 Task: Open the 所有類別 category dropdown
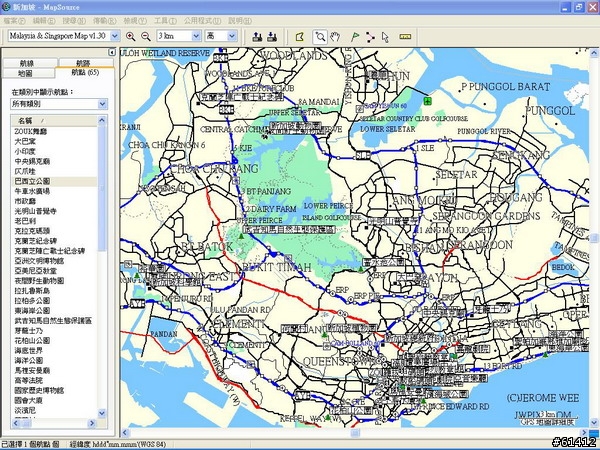tap(102, 104)
